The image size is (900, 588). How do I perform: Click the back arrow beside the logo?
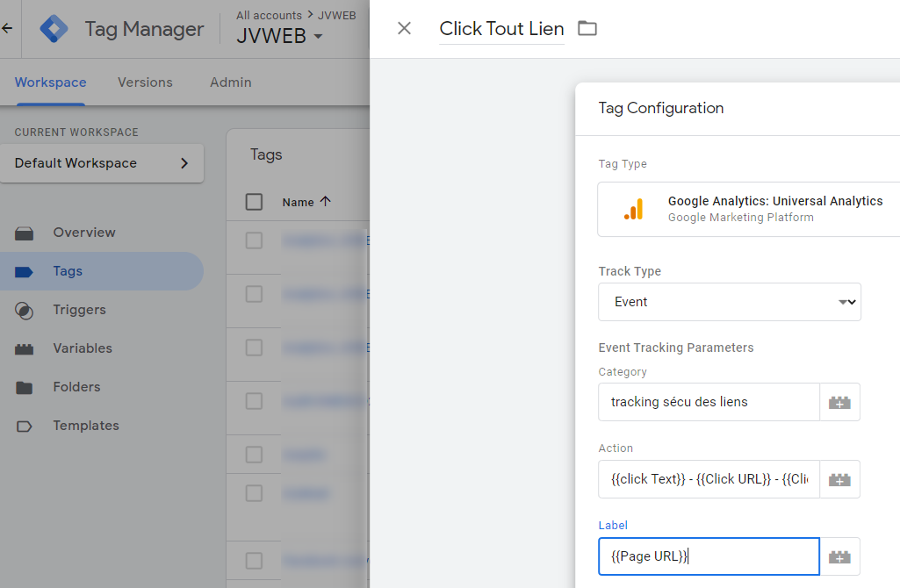[x=7, y=28]
